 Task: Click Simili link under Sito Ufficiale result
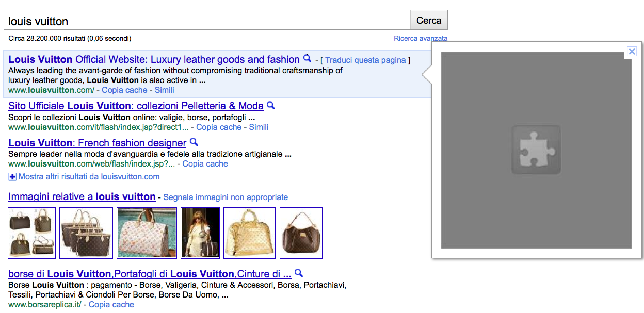click(x=259, y=127)
